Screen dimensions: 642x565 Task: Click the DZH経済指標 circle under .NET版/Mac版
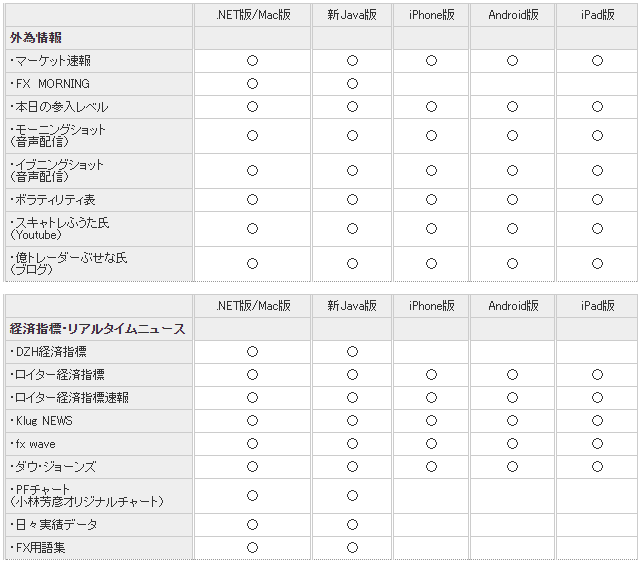point(252,352)
